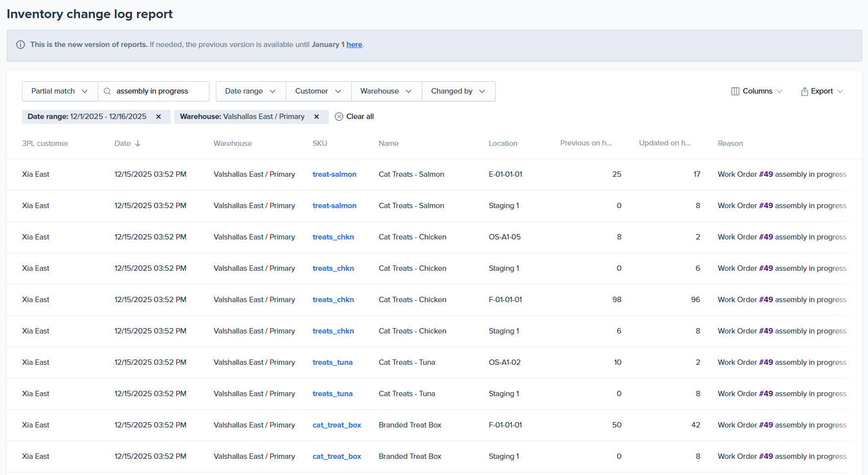868x475 pixels.
Task: Click the info icon in the banner
Action: [21, 45]
